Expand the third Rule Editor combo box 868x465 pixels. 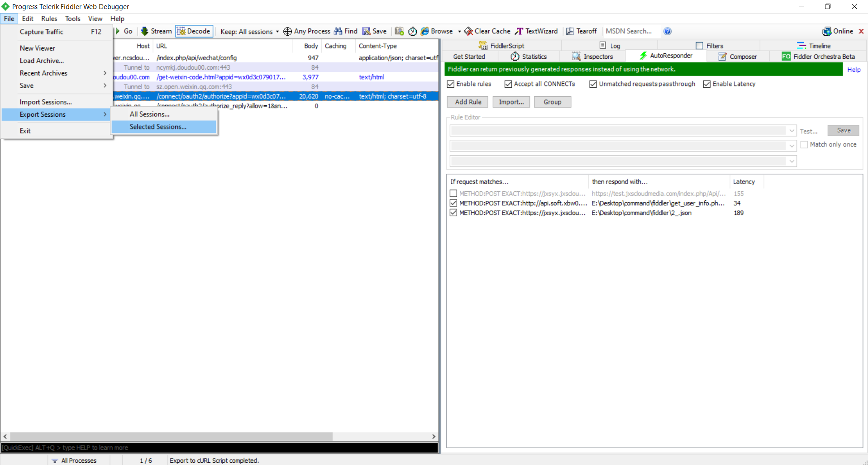coord(792,161)
